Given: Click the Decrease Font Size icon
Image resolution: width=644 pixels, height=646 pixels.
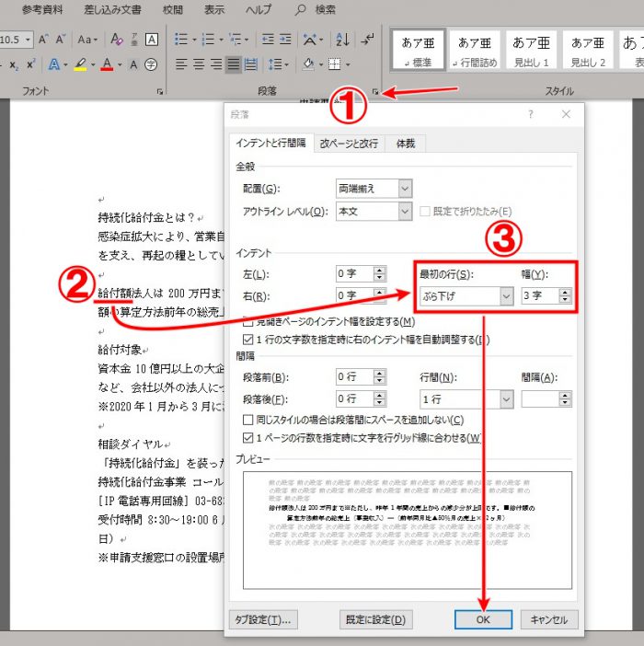Looking at the screenshot, I should click(x=61, y=40).
